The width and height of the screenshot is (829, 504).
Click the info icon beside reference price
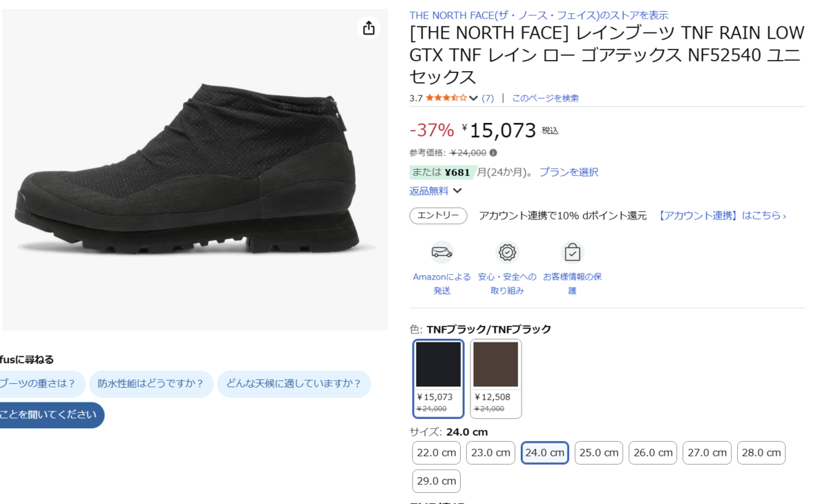pyautogui.click(x=493, y=153)
